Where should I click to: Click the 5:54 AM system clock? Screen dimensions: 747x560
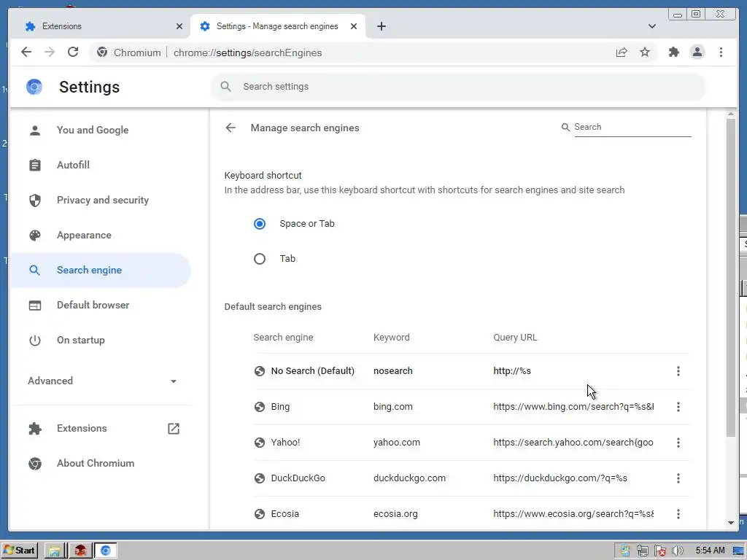click(x=710, y=551)
